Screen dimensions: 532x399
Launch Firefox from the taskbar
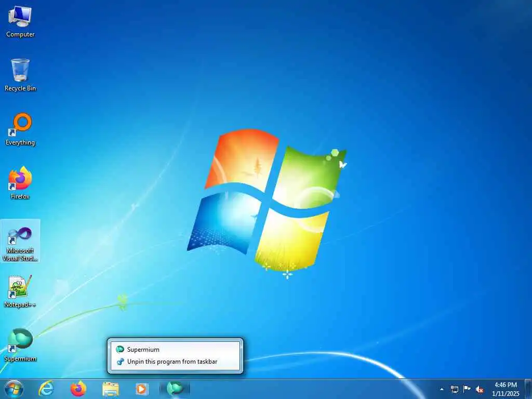78,389
